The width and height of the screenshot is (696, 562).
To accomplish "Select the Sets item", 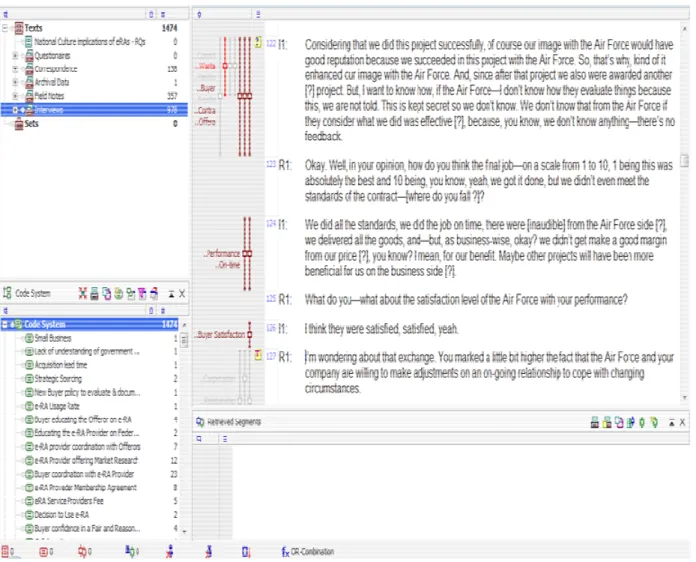I will pos(31,123).
